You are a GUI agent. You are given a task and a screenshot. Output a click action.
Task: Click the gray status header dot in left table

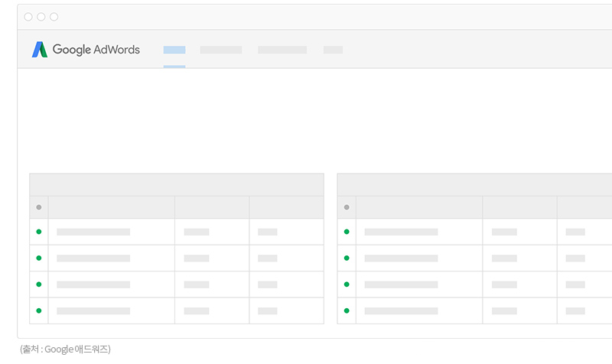point(39,207)
